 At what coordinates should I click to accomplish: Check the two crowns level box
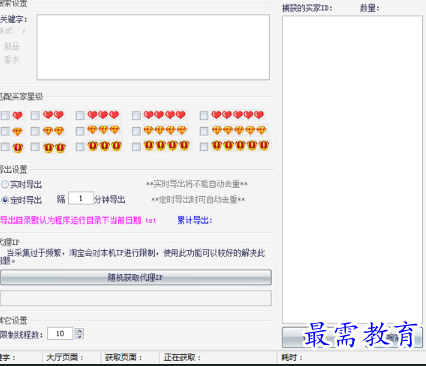[x=35, y=147]
